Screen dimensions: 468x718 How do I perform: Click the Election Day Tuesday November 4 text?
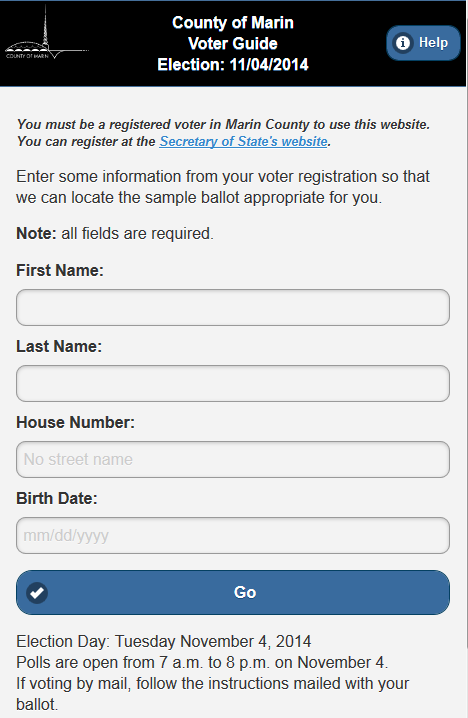pos(163,641)
